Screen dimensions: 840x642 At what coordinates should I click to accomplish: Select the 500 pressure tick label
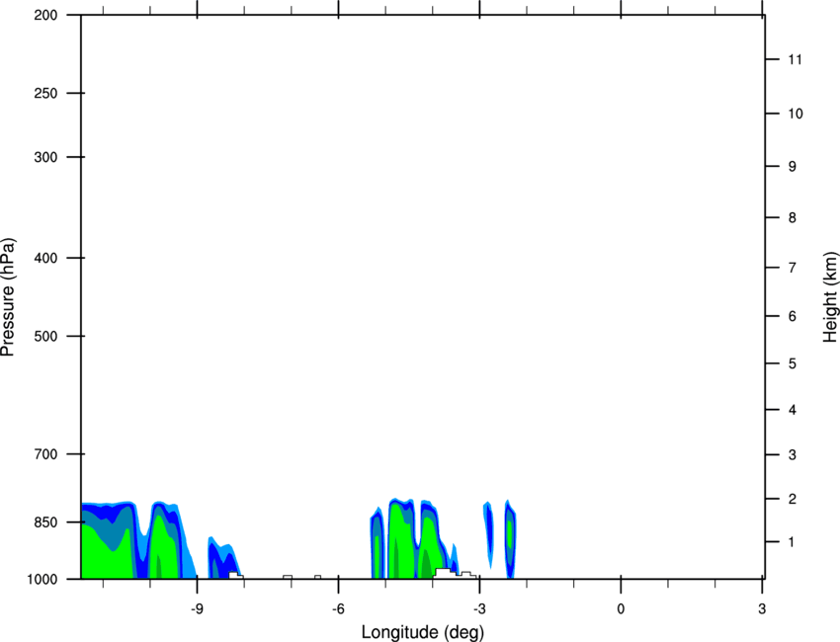(45, 336)
